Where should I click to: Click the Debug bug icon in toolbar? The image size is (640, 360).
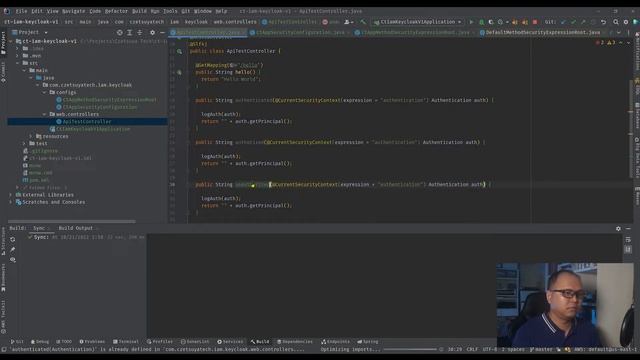pyautogui.click(x=481, y=22)
